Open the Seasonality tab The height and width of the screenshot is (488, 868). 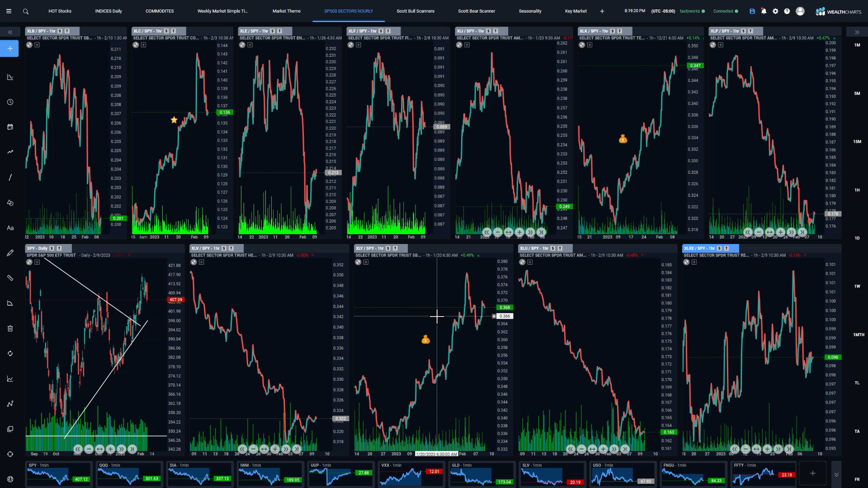[530, 11]
